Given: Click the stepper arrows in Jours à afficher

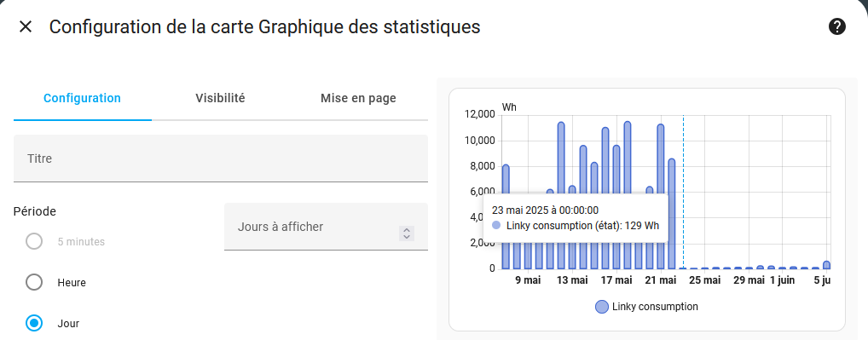Looking at the screenshot, I should point(407,233).
